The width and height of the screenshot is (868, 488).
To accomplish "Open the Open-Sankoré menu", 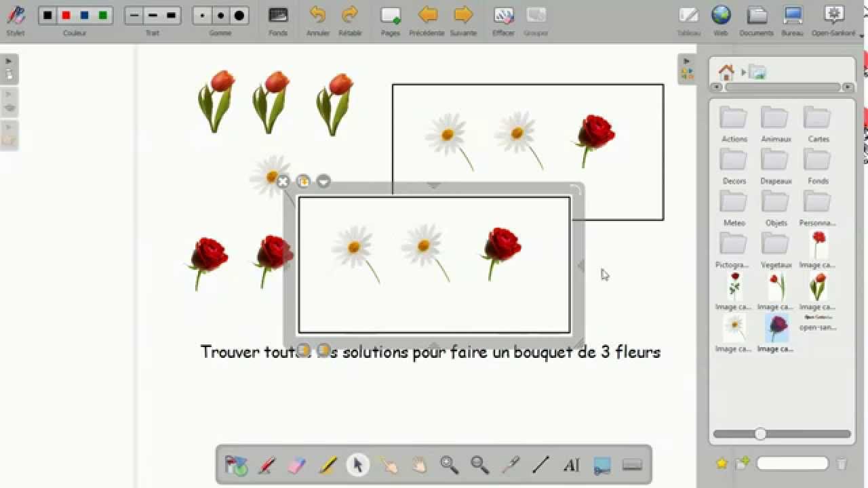I will pyautogui.click(x=834, y=20).
